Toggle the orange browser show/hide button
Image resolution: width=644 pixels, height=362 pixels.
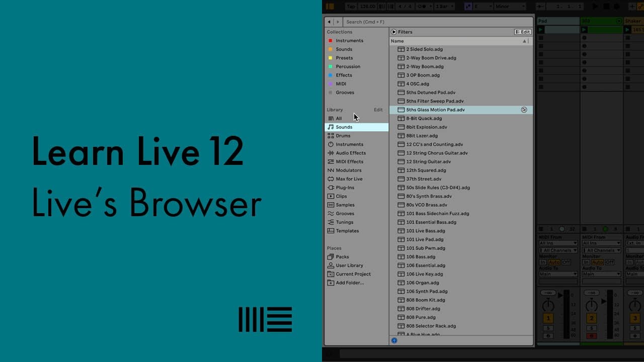tap(330, 7)
